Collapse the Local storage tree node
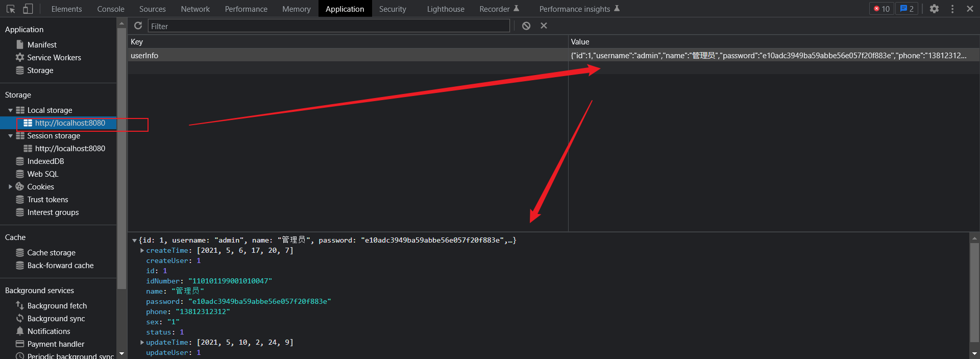 coord(10,110)
